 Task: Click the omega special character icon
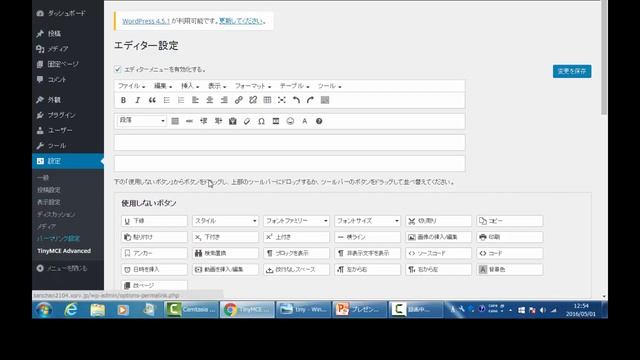tap(262, 121)
